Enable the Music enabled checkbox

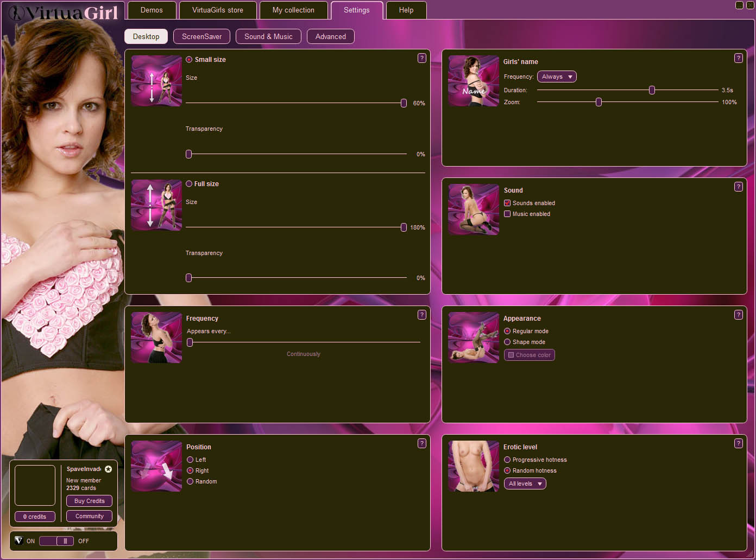[507, 214]
